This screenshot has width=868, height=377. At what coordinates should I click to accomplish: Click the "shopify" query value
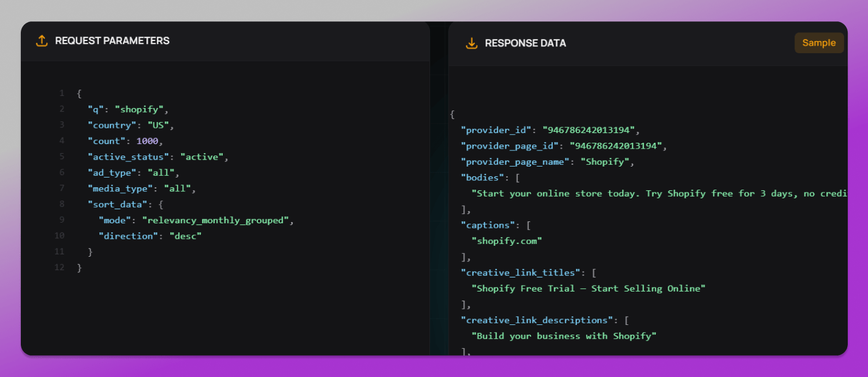point(139,109)
